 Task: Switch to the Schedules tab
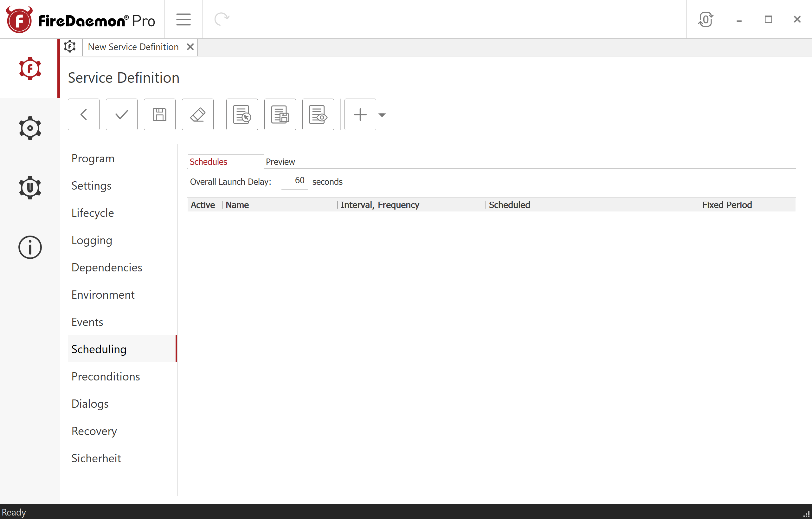(208, 162)
